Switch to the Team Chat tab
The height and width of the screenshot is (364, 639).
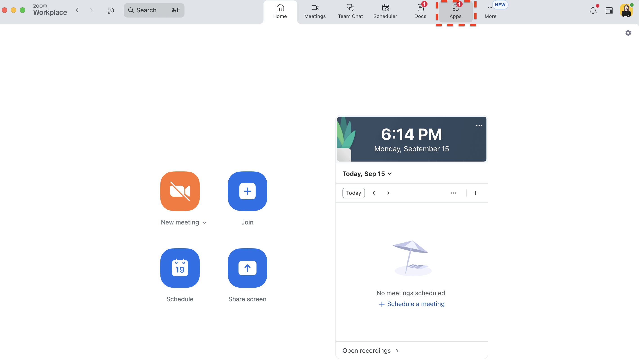(350, 11)
